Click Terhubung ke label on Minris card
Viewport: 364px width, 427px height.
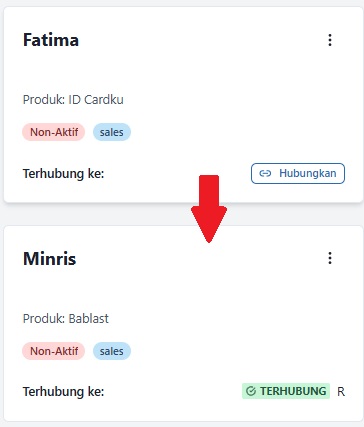(x=63, y=392)
